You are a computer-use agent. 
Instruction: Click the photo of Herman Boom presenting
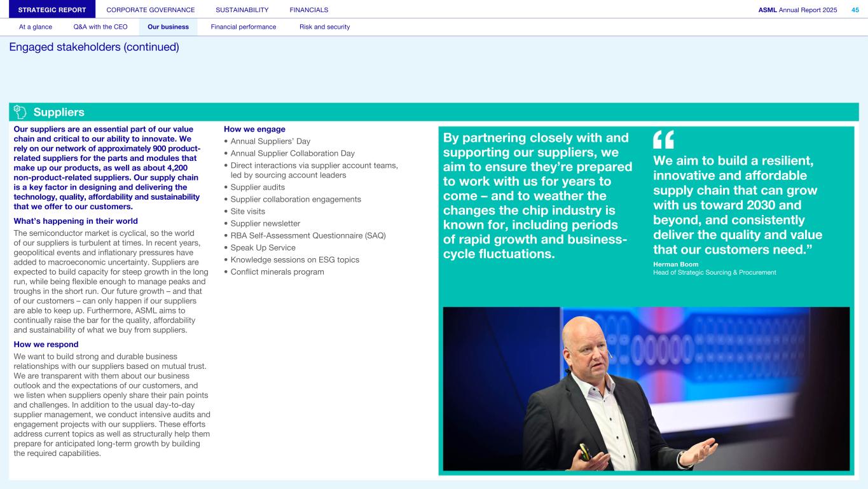tap(645, 389)
